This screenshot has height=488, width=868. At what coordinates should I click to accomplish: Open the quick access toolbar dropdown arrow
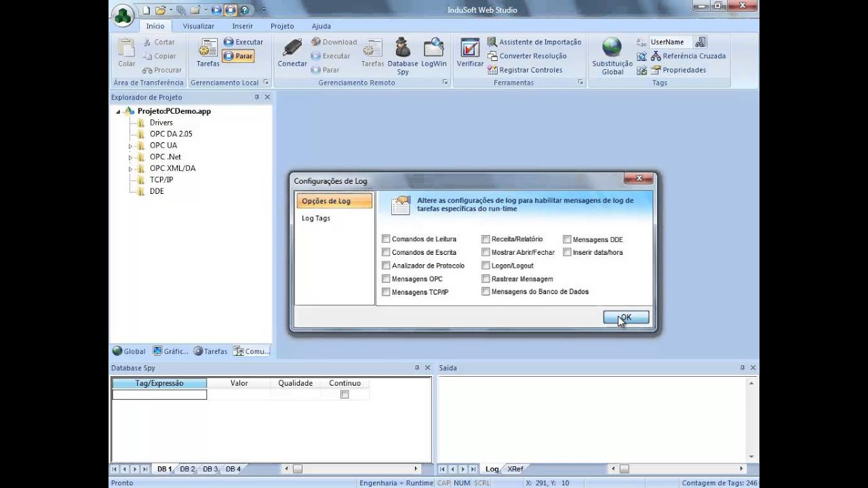tap(264, 10)
